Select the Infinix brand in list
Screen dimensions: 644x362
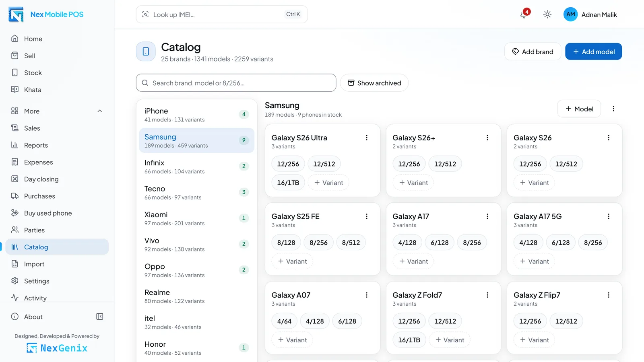196,167
